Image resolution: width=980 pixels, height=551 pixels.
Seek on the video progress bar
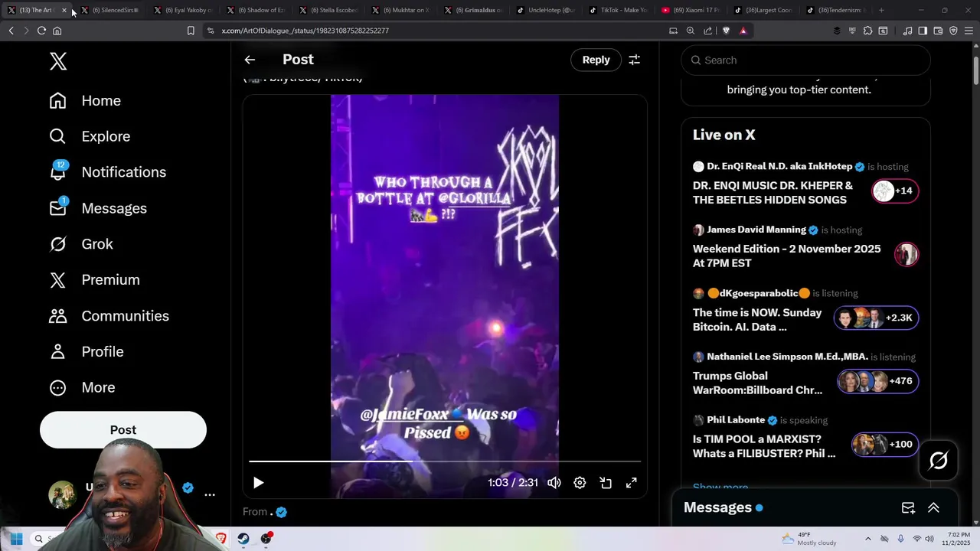coord(445,461)
